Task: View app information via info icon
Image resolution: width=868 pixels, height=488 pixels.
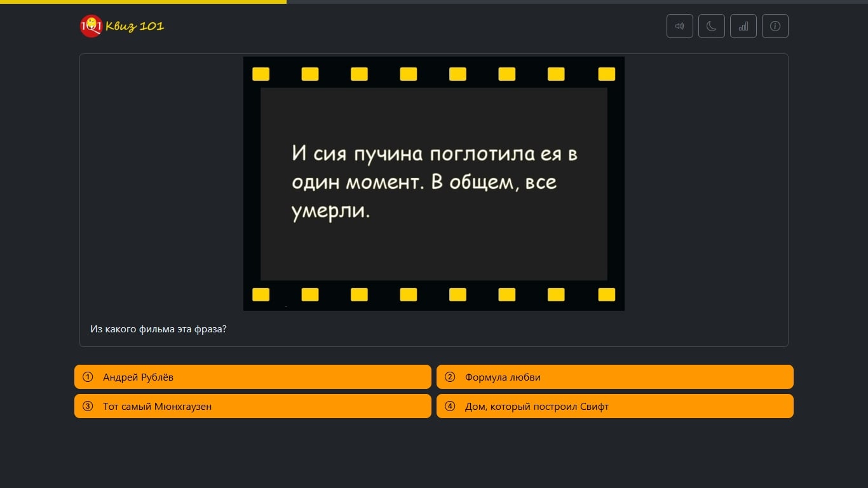Action: pos(775,26)
